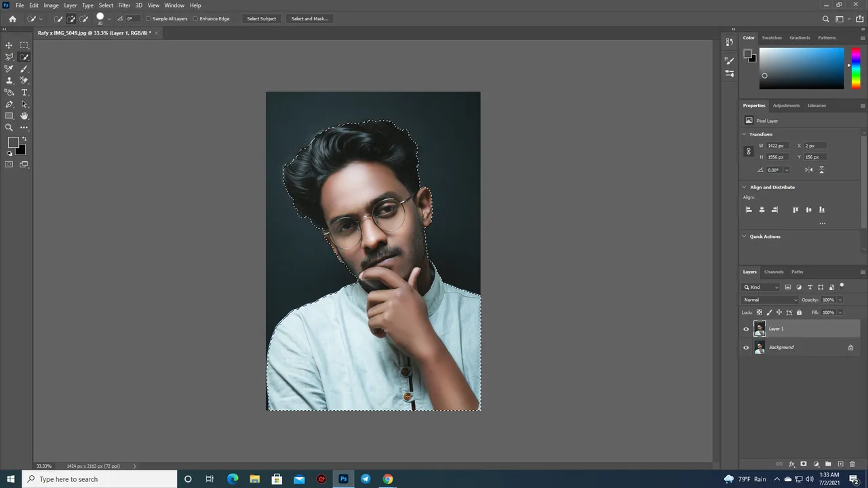Go to the Home screen
This screenshot has height=488, width=868.
pyautogui.click(x=12, y=19)
